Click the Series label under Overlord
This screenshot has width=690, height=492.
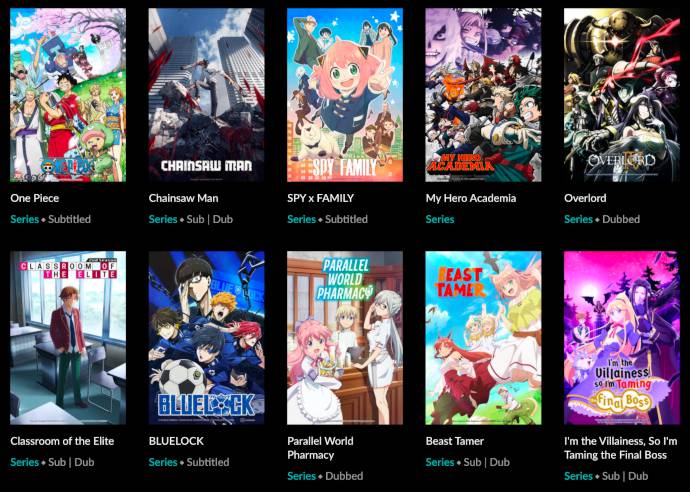point(578,219)
